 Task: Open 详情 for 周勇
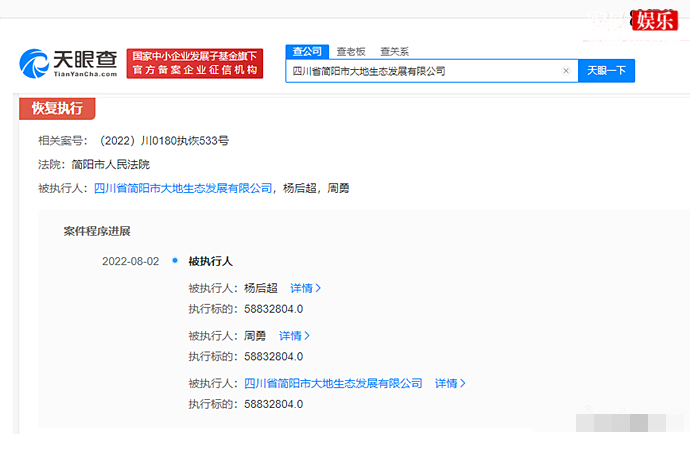[x=294, y=336]
